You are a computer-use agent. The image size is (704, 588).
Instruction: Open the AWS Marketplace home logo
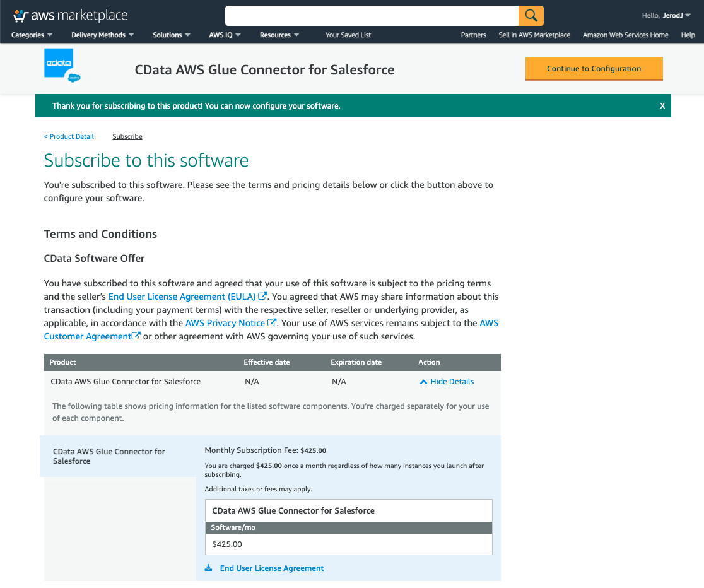click(x=71, y=15)
